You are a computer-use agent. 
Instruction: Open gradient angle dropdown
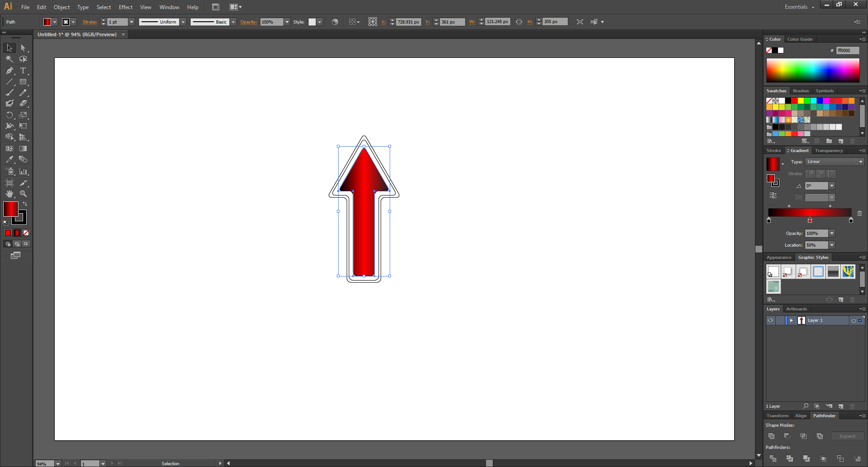pyautogui.click(x=832, y=186)
